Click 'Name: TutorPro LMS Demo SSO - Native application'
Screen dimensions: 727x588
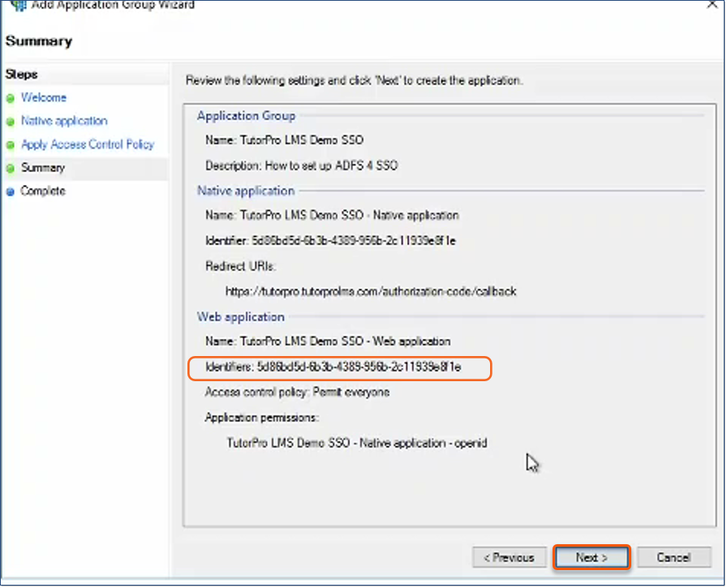click(332, 216)
